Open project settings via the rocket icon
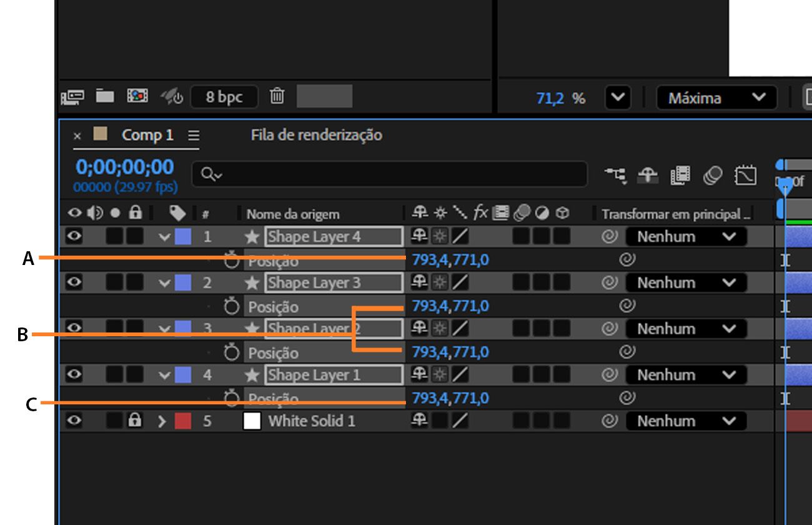 [171, 96]
